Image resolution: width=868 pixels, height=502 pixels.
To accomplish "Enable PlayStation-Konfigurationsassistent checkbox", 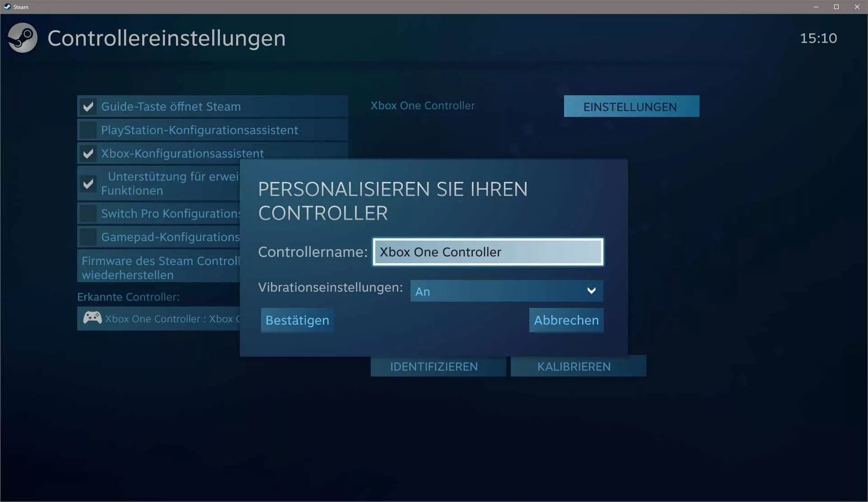I will pyautogui.click(x=88, y=130).
